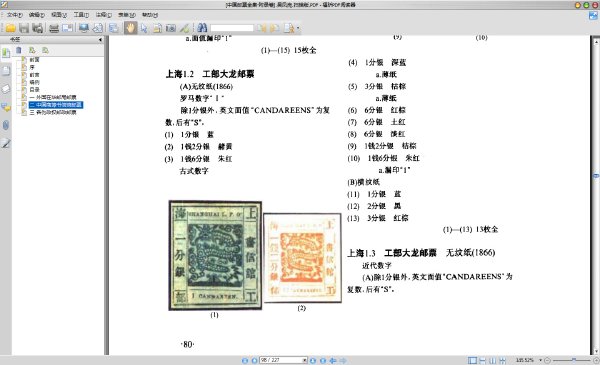Select the text snapshot tool icon

[x=157, y=28]
